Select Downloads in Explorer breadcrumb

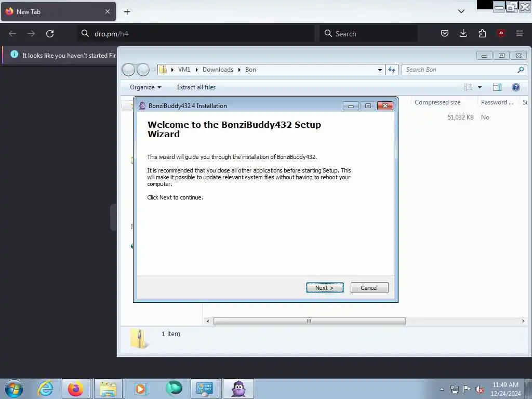218,70
